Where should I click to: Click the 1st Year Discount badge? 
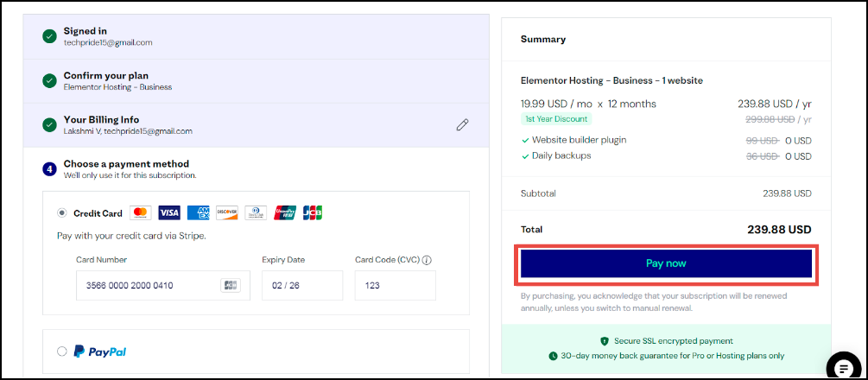(556, 118)
